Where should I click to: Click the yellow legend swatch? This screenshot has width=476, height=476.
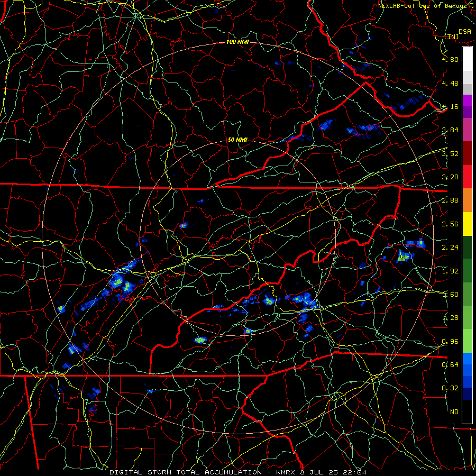[x=467, y=224]
